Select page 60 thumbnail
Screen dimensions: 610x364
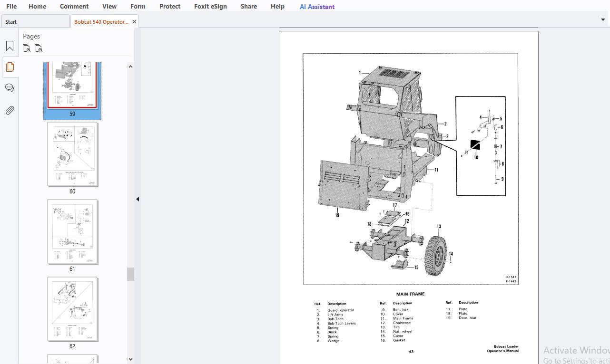tap(72, 154)
